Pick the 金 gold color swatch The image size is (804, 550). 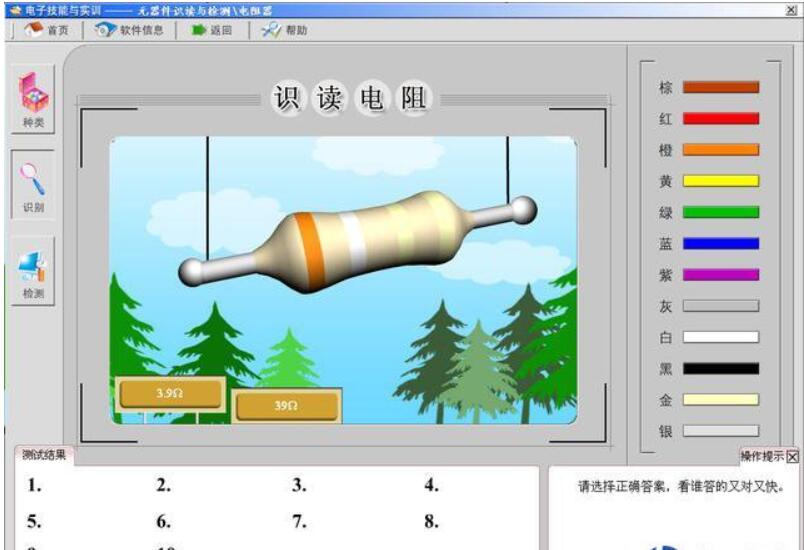click(720, 400)
